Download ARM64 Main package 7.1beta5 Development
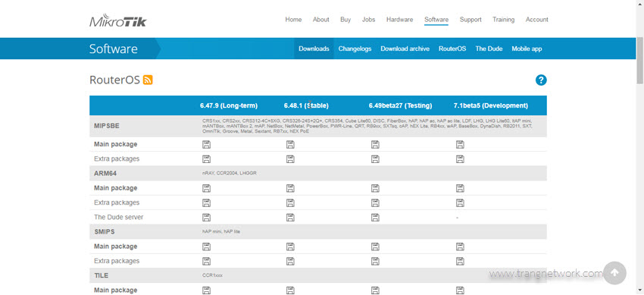The image size is (644, 295). pos(460,188)
